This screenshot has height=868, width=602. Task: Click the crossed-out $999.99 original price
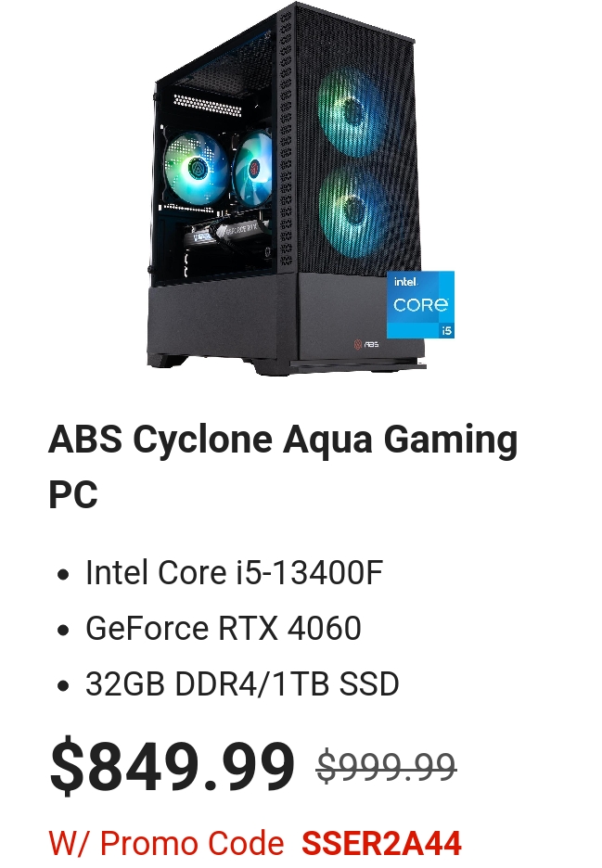386,767
